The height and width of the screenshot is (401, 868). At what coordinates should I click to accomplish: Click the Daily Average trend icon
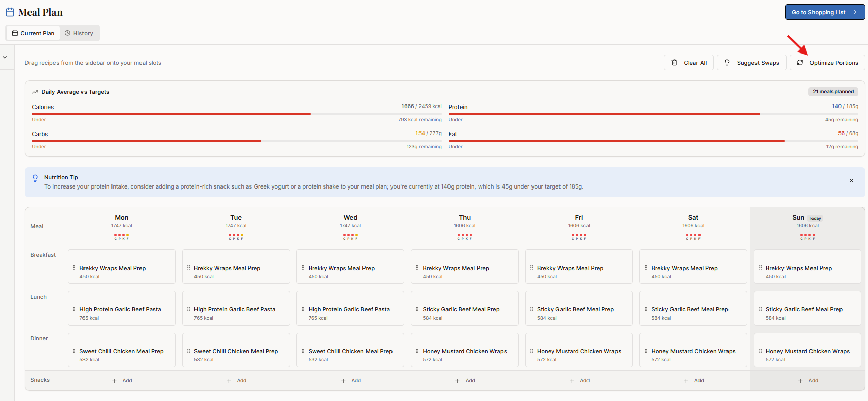[35, 92]
